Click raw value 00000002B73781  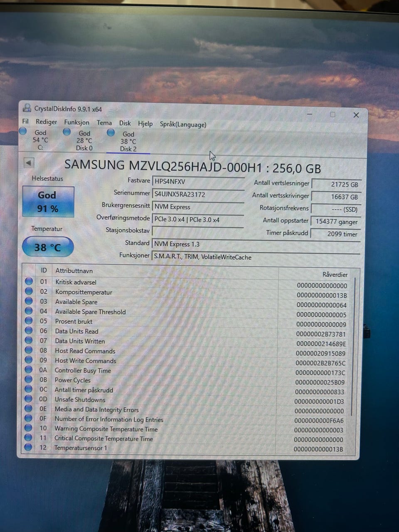(x=321, y=334)
